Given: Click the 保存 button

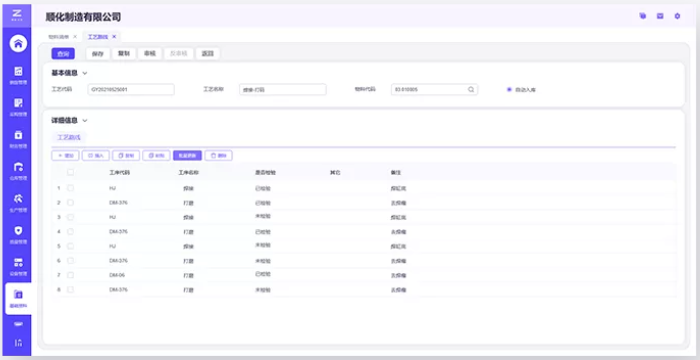Looking at the screenshot, I should point(98,54).
